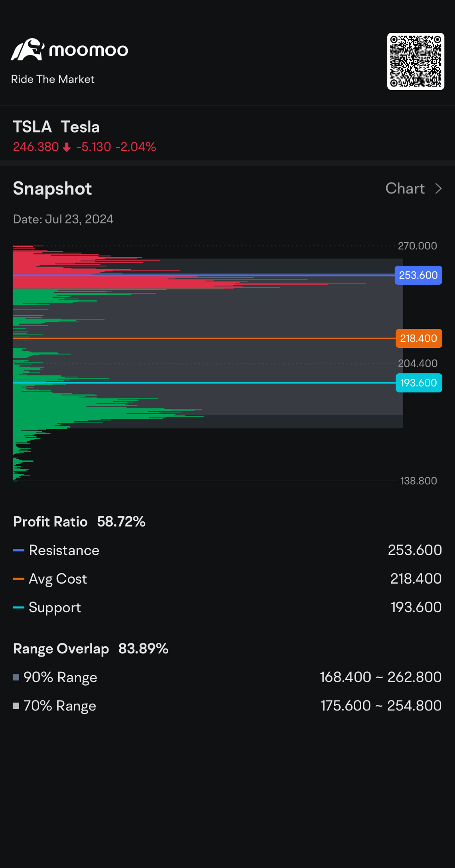Click the Chart link text
455x868 pixels.
click(x=405, y=189)
